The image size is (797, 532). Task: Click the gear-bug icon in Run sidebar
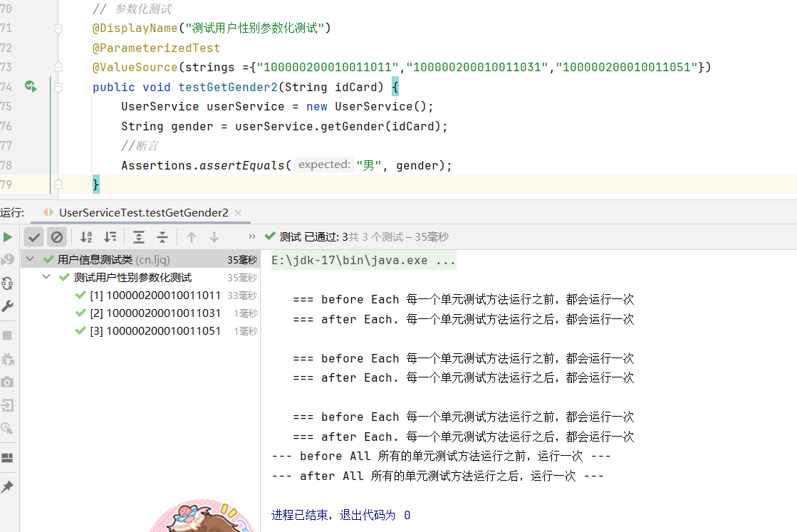(7, 359)
